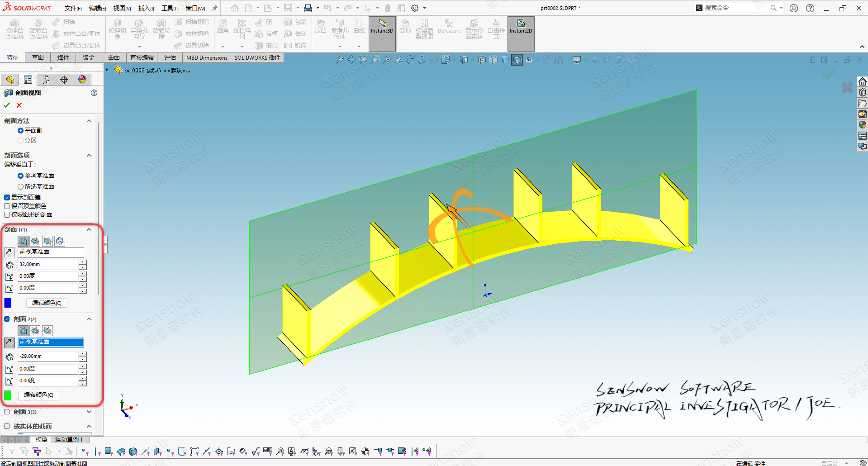Open the FeatureManager design tree tab icon
The image size is (868, 466).
[10, 80]
